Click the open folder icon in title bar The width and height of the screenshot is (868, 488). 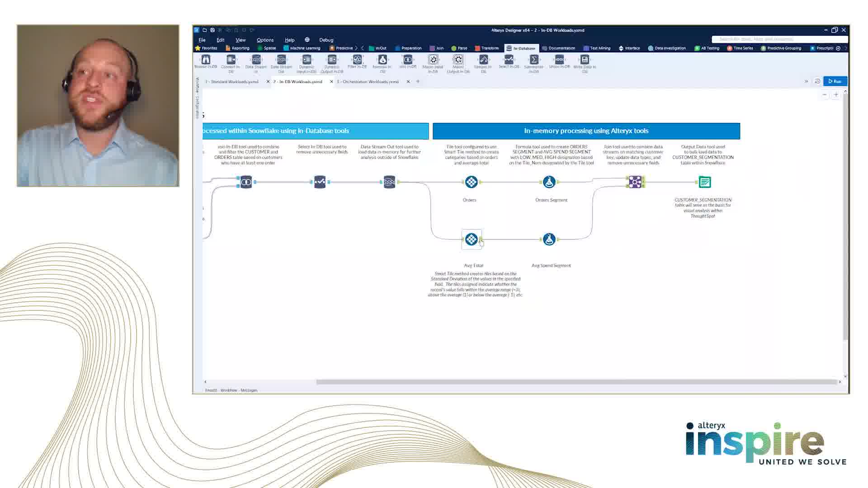coord(204,30)
